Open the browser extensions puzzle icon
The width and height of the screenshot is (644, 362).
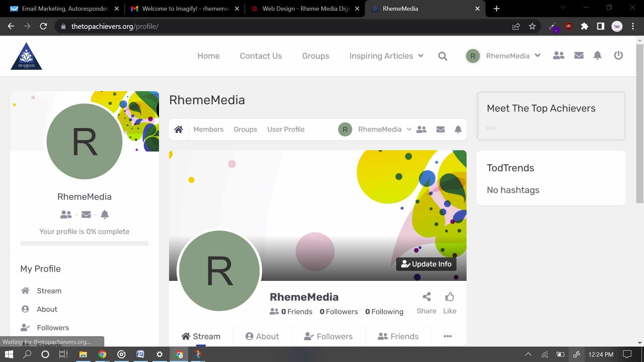[585, 26]
